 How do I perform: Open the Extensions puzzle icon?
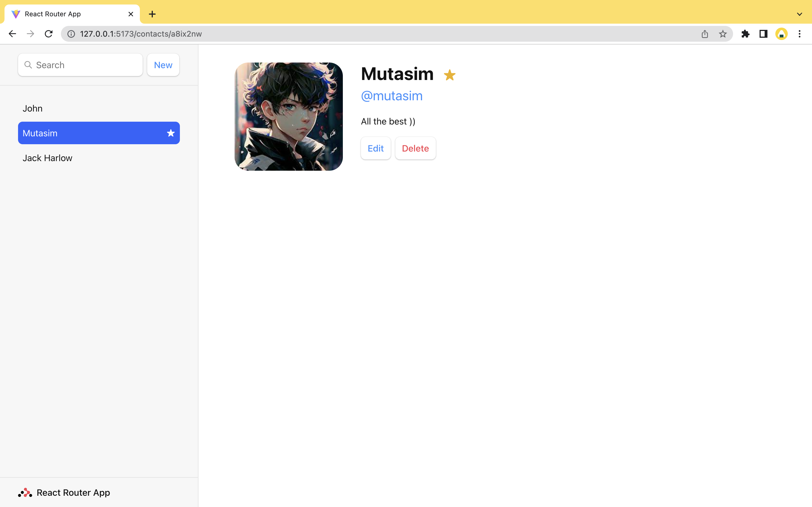click(745, 34)
